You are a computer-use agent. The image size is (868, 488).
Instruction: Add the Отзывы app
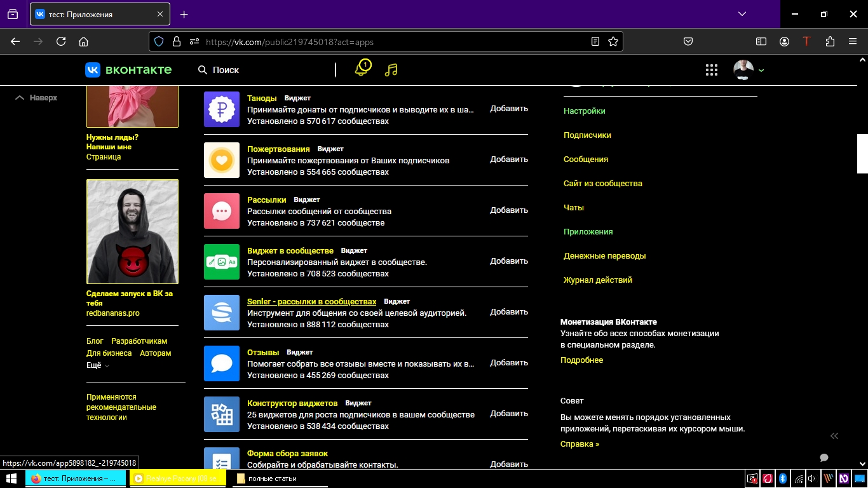(x=509, y=363)
